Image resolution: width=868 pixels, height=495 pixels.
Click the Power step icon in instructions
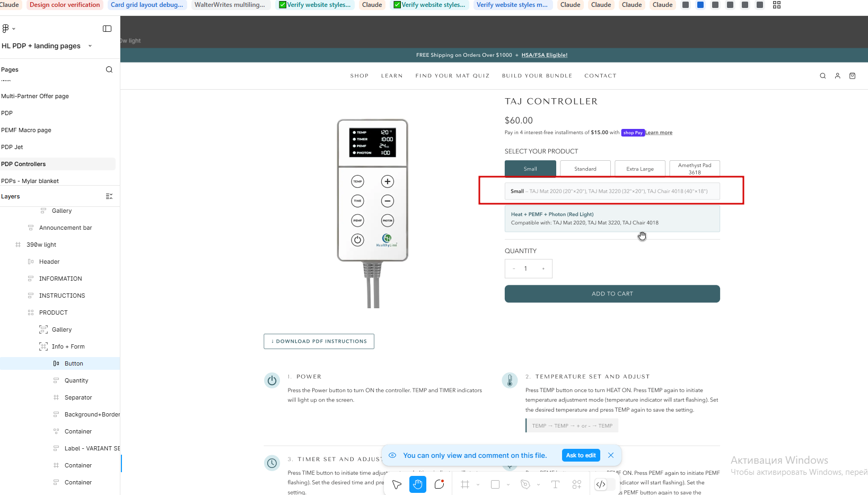tap(272, 380)
